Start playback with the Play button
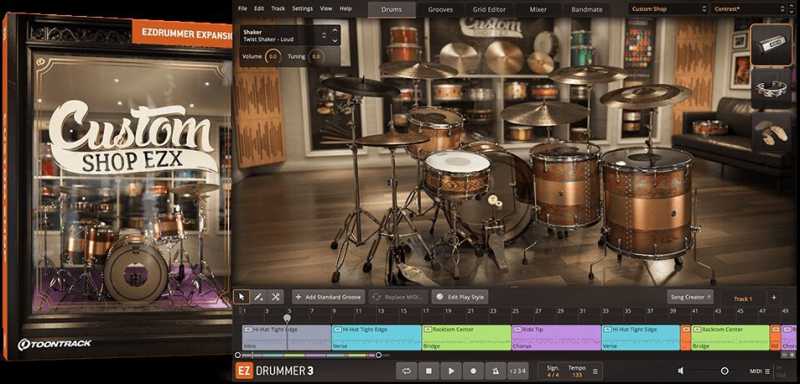Screen dimensions: 800x384 coord(451,371)
